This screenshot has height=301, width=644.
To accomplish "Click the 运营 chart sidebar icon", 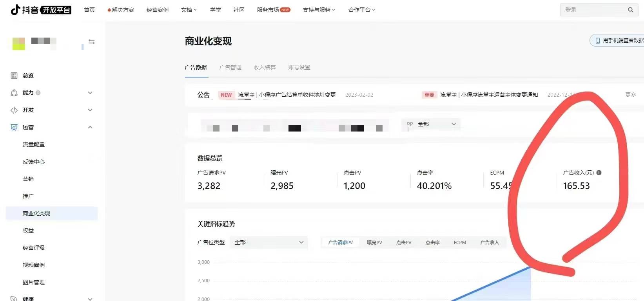I will click(x=14, y=127).
